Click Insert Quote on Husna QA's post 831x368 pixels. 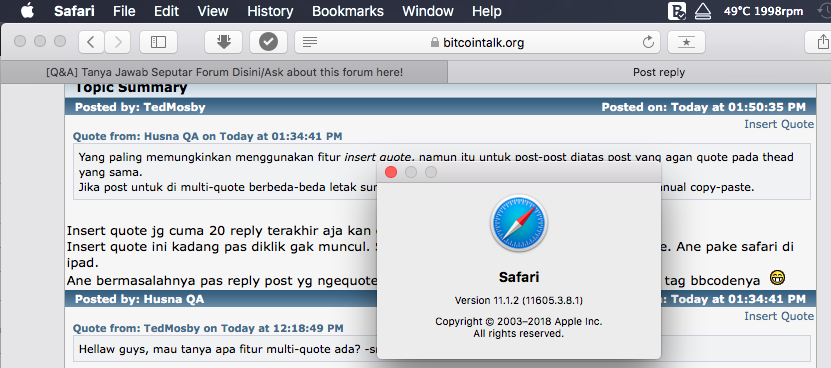779,316
